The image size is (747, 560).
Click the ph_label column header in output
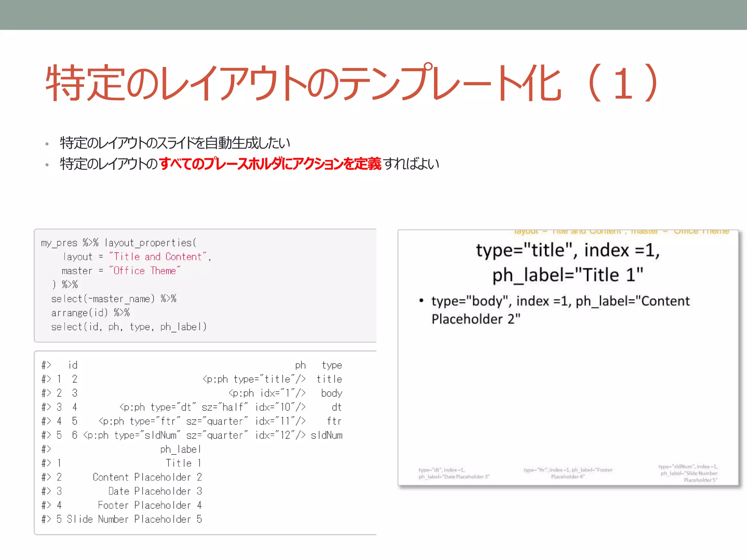coord(181,449)
